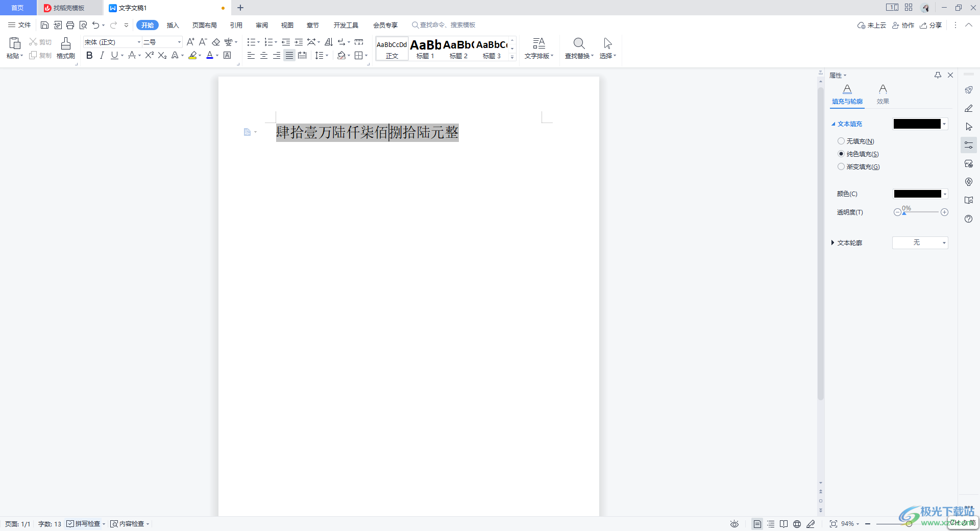Viewport: 980px width, 531px height.
Task: Decrease paragraph indent
Action: pyautogui.click(x=286, y=42)
